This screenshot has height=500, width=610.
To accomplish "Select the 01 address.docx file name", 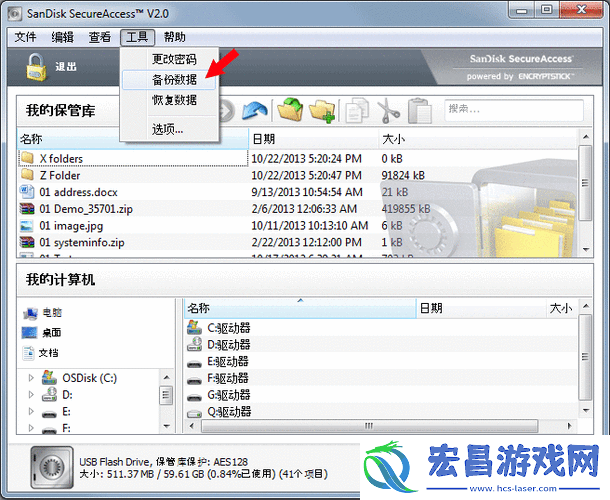I will point(78,192).
